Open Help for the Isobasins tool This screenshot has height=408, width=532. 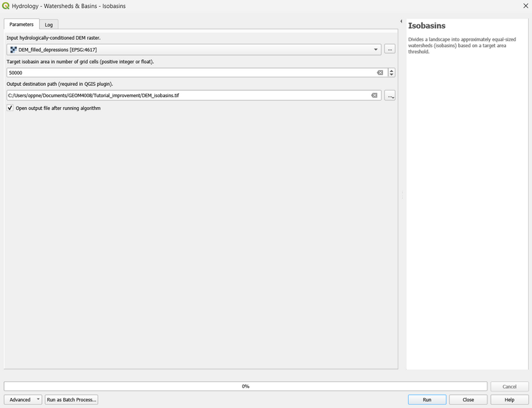509,399
